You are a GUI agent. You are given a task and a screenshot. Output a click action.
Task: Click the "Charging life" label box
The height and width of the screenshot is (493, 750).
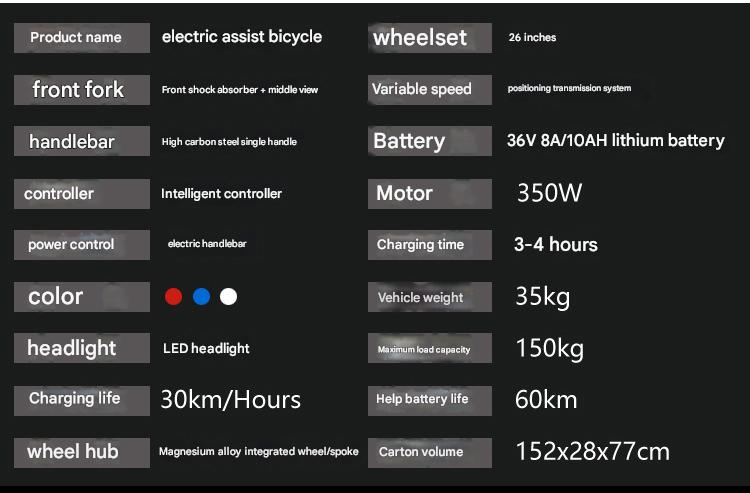[82, 399]
